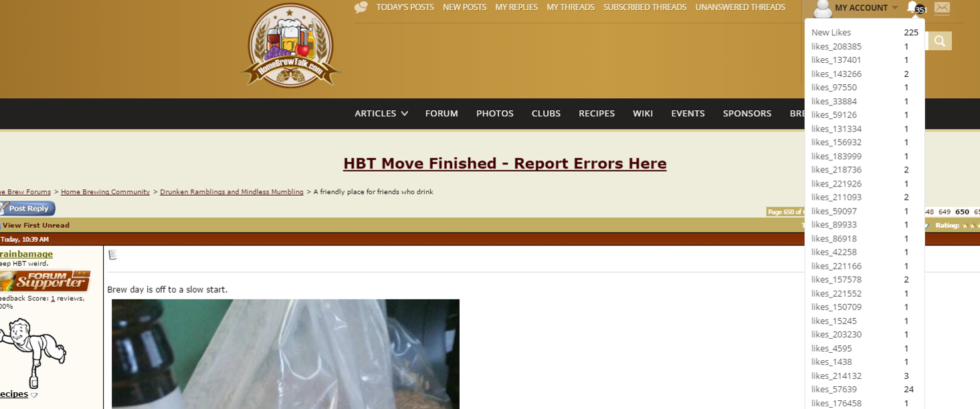Click Drunken Ramblings and Mindless Mumbling breadcrumb
The width and height of the screenshot is (980, 409).
coord(231,192)
